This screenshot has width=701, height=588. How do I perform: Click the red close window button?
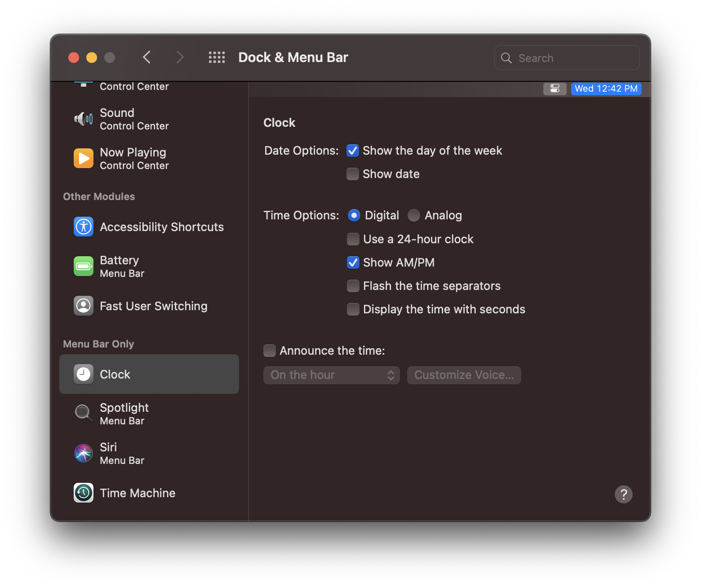pyautogui.click(x=74, y=58)
